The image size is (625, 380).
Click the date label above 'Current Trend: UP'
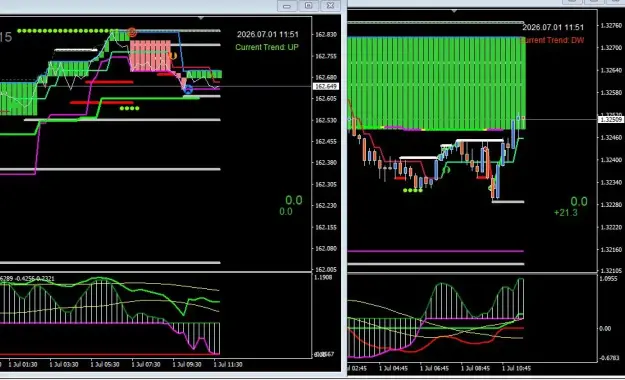tap(267, 35)
